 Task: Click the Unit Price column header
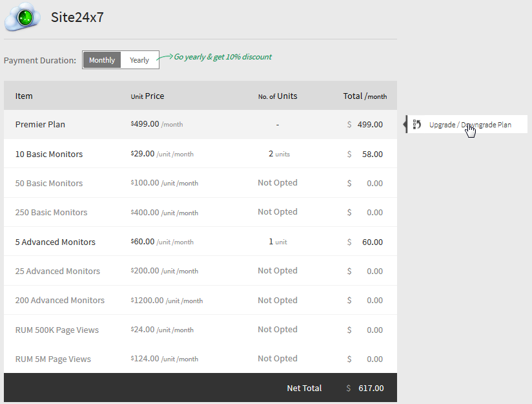pyautogui.click(x=147, y=96)
